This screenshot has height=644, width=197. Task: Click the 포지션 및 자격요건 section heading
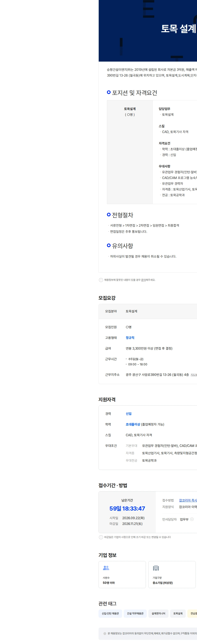pos(134,93)
